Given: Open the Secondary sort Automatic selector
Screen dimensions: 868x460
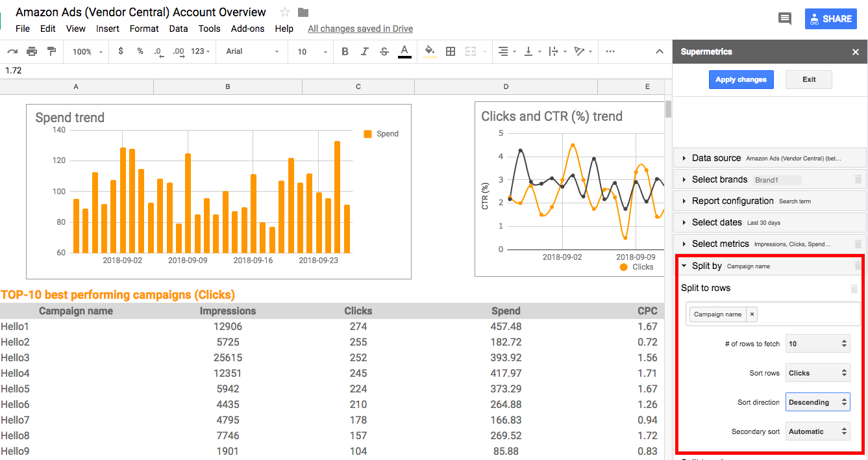Looking at the screenshot, I should 817,431.
